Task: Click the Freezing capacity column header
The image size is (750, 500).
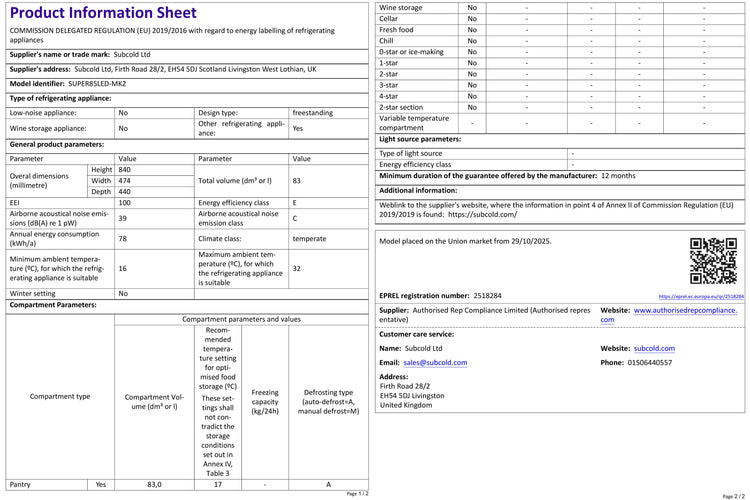Action: (x=265, y=402)
